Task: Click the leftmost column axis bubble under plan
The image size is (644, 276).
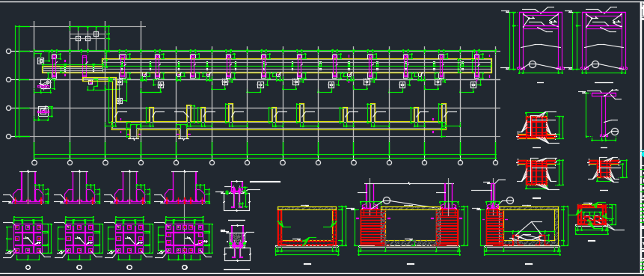Action: point(34,162)
